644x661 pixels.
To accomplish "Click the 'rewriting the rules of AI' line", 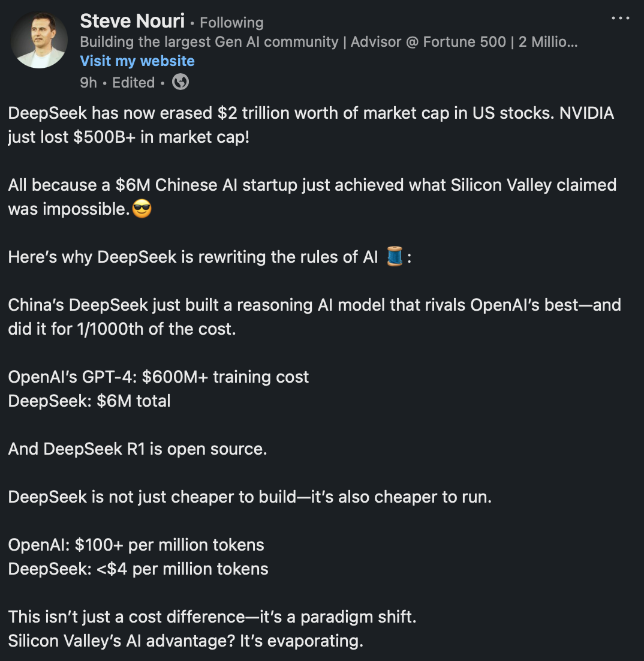I will (209, 257).
